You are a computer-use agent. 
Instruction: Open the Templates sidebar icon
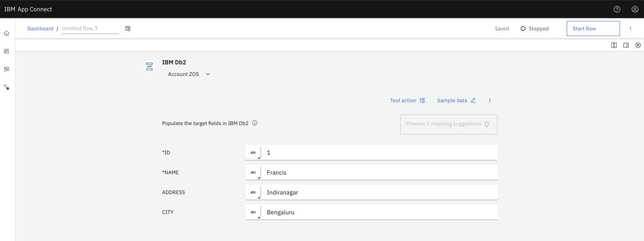click(6, 51)
